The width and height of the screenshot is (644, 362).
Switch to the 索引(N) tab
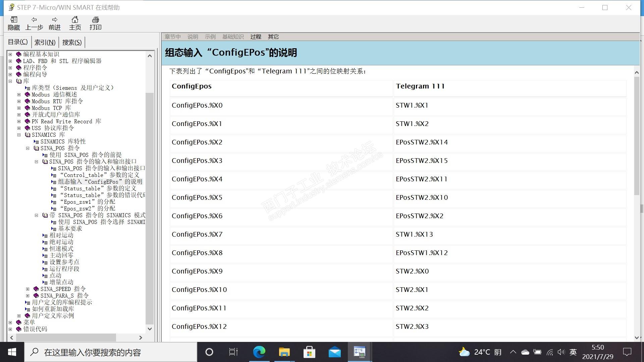(x=45, y=42)
